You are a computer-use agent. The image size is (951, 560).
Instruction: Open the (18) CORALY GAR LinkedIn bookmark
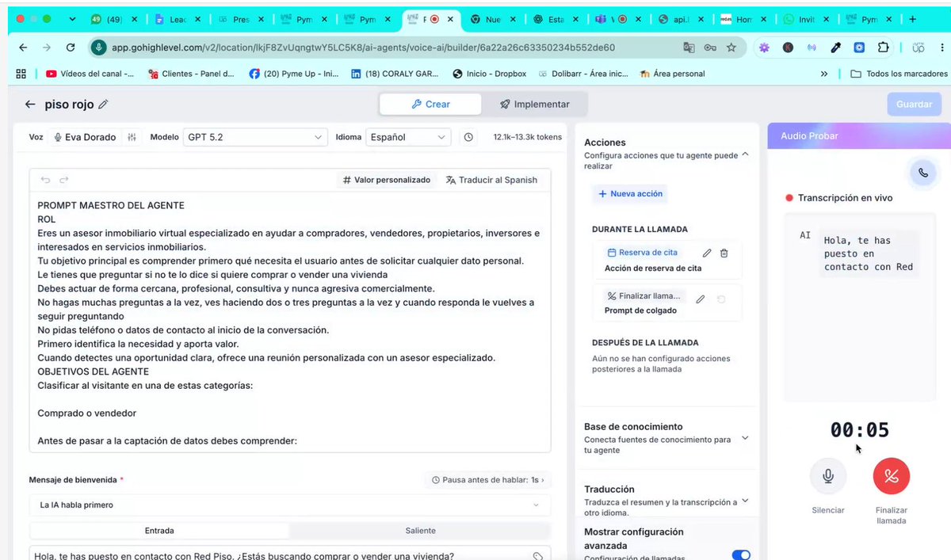396,74
